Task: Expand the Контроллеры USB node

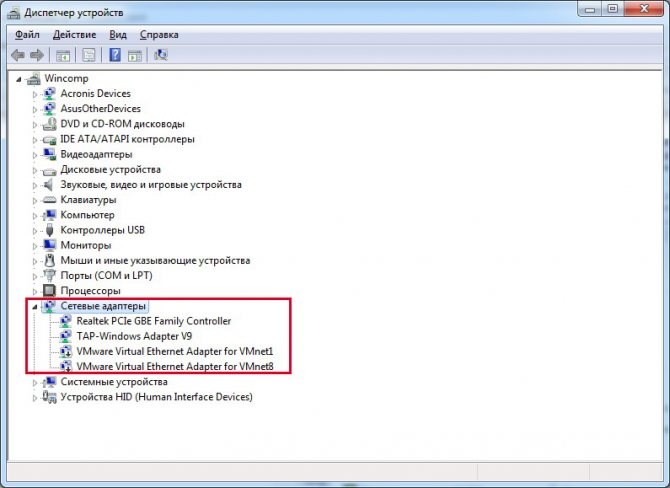Action: [x=35, y=231]
